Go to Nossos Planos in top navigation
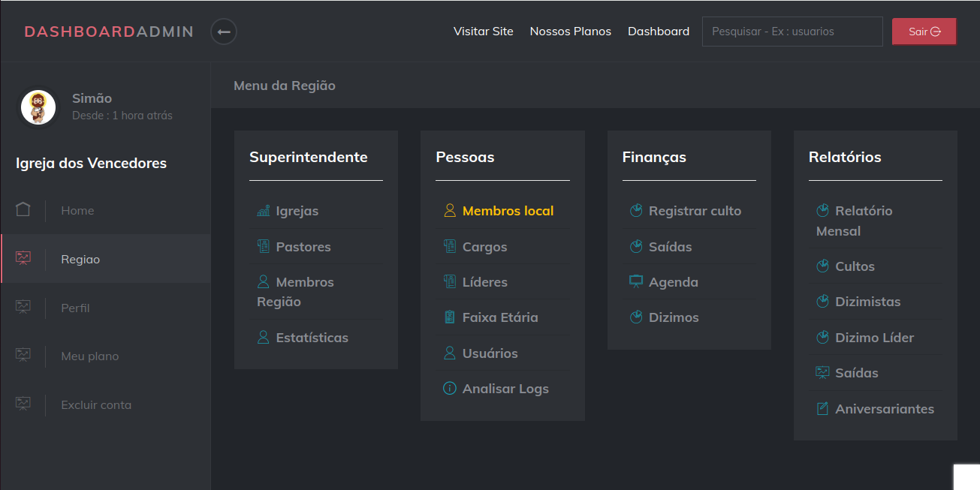The height and width of the screenshot is (490, 980). coord(571,32)
